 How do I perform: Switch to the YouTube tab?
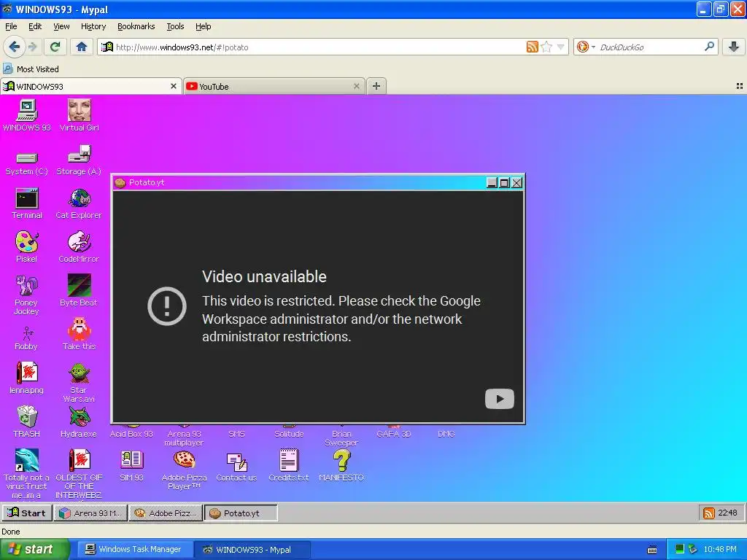[274, 86]
